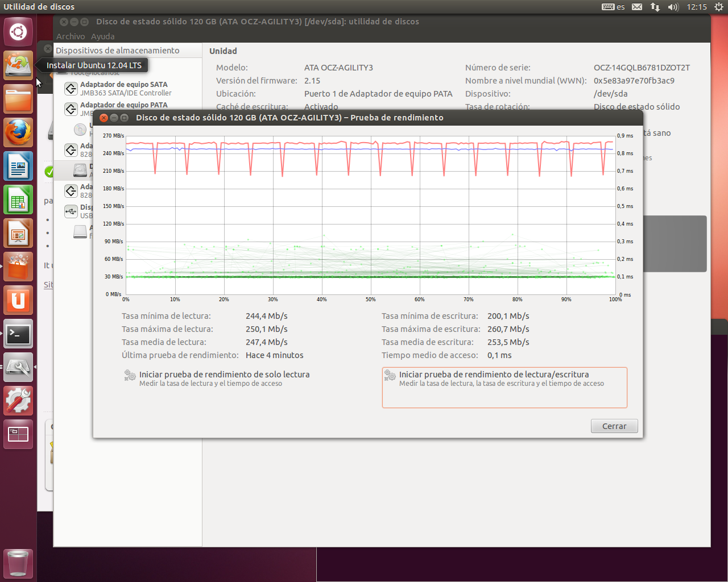Viewport: 728px width, 582px height.
Task: Select PATA adapter icon in device list
Action: [x=71, y=109]
